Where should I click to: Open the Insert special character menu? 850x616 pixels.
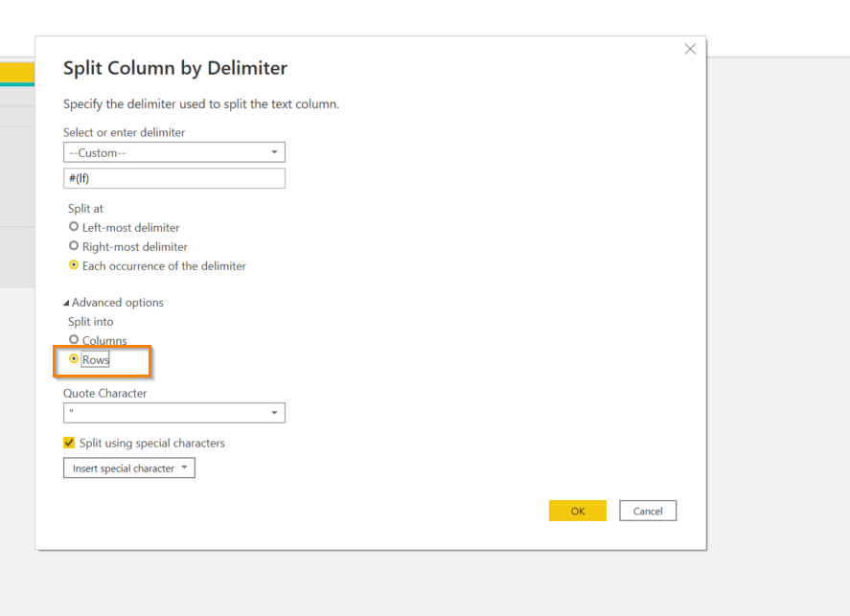(129, 468)
